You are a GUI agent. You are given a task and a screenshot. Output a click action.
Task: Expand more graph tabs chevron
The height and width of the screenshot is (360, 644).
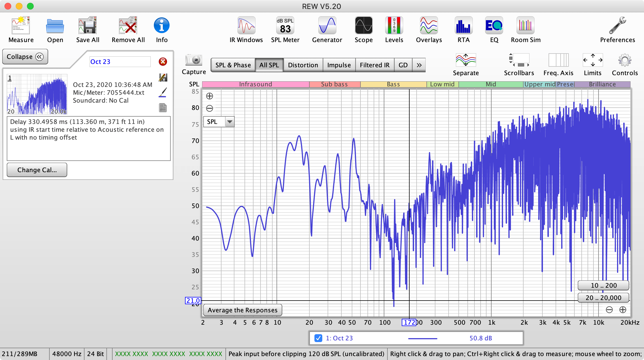coord(419,65)
